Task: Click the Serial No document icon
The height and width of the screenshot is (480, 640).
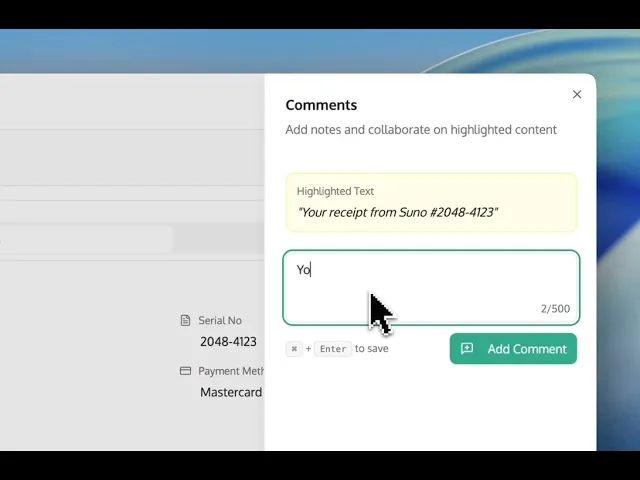Action: (185, 320)
